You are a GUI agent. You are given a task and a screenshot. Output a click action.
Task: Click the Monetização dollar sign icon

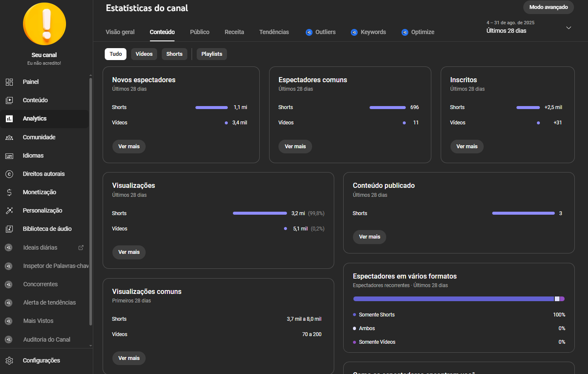[9, 193]
